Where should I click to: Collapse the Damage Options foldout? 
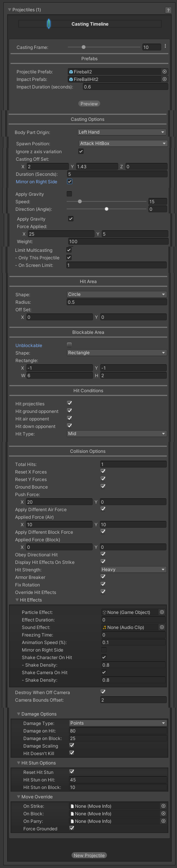tap(19, 714)
